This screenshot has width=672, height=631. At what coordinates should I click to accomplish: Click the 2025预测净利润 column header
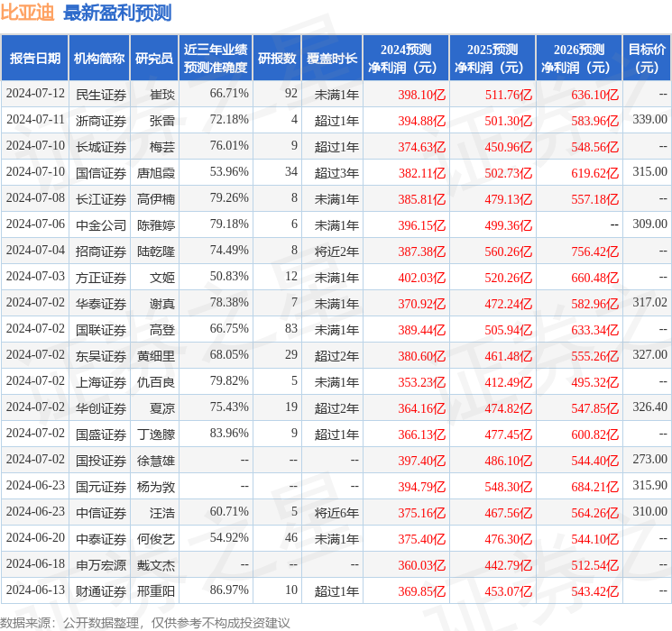492,58
